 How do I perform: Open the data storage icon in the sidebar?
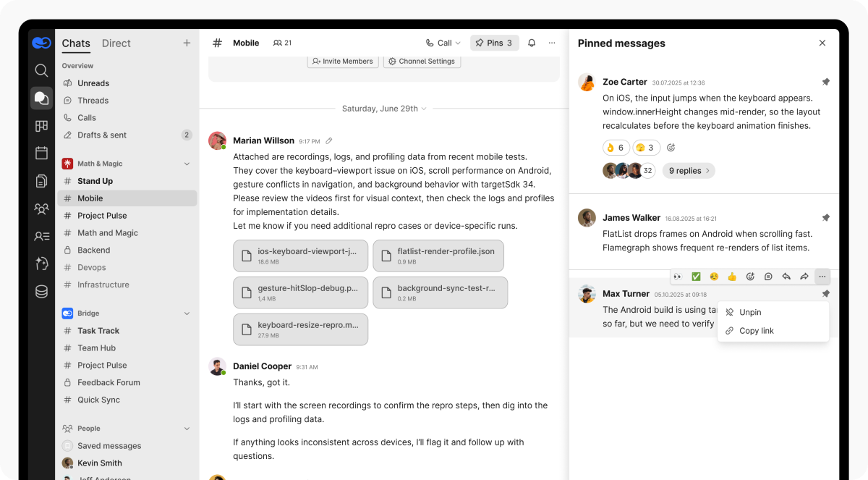tap(41, 291)
